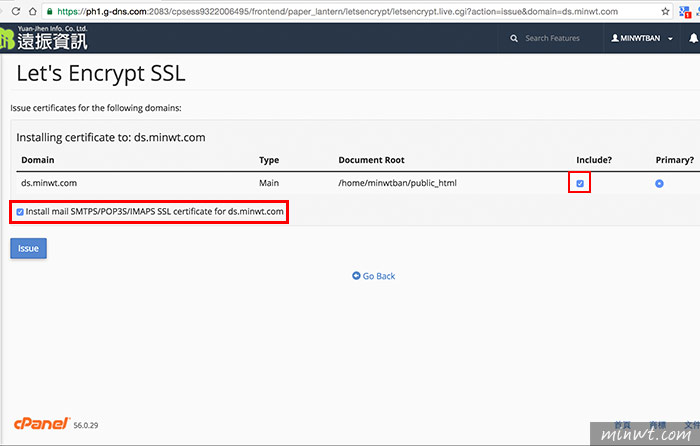Bookmark the page with the star icon
This screenshot has height=446, width=700.
pyautogui.click(x=665, y=12)
